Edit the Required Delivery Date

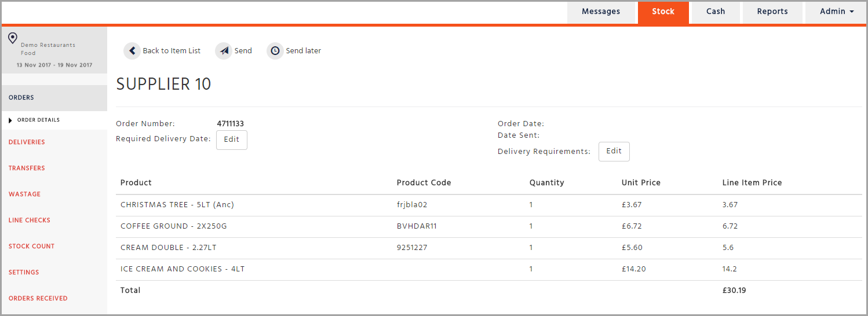[x=231, y=139]
